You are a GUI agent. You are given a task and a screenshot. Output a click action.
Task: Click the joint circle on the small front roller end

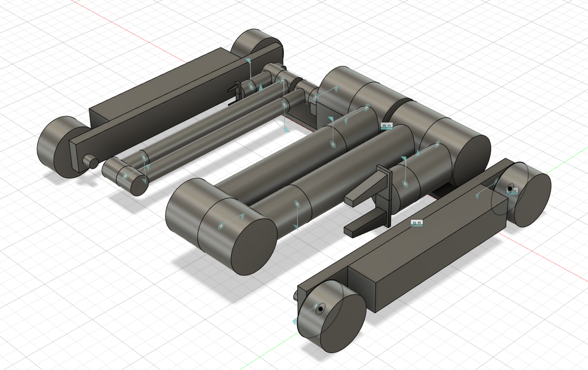pyautogui.click(x=125, y=176)
